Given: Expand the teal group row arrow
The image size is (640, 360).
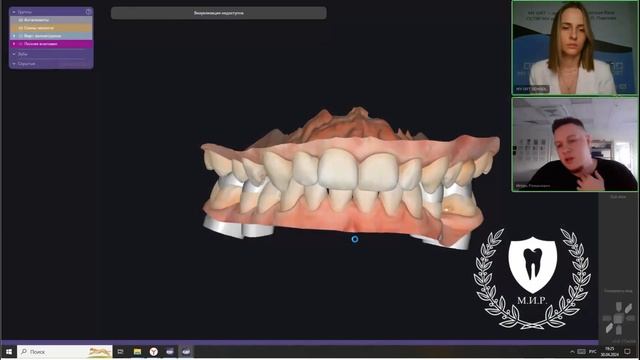Looking at the screenshot, I should point(14,36).
